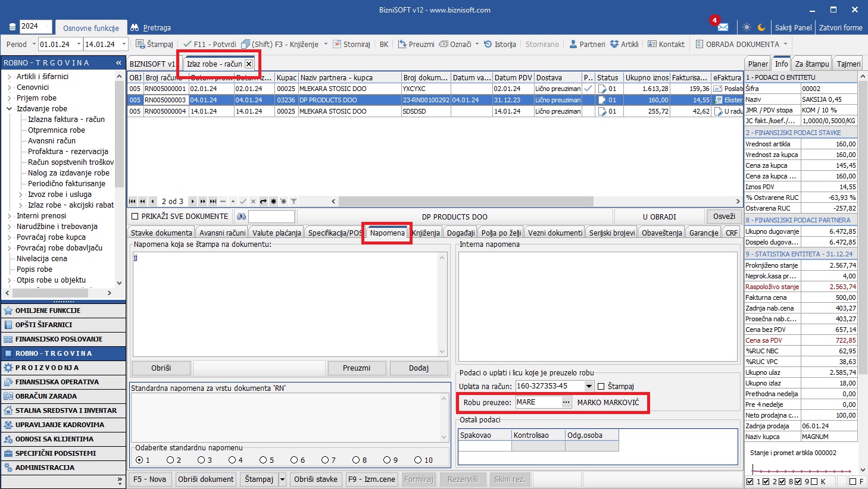Click the binoculars search icon beside document filter
868x489 pixels.
(x=241, y=217)
